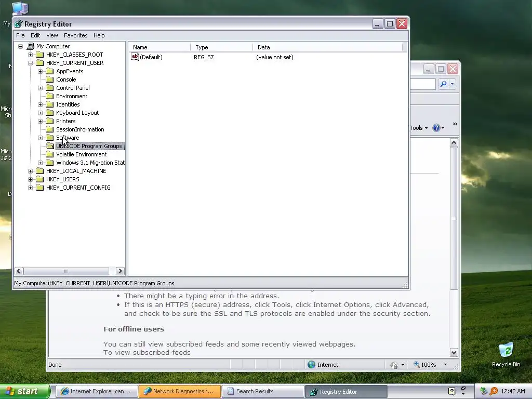Click the Console folder icon
This screenshot has width=532, height=399.
50,79
